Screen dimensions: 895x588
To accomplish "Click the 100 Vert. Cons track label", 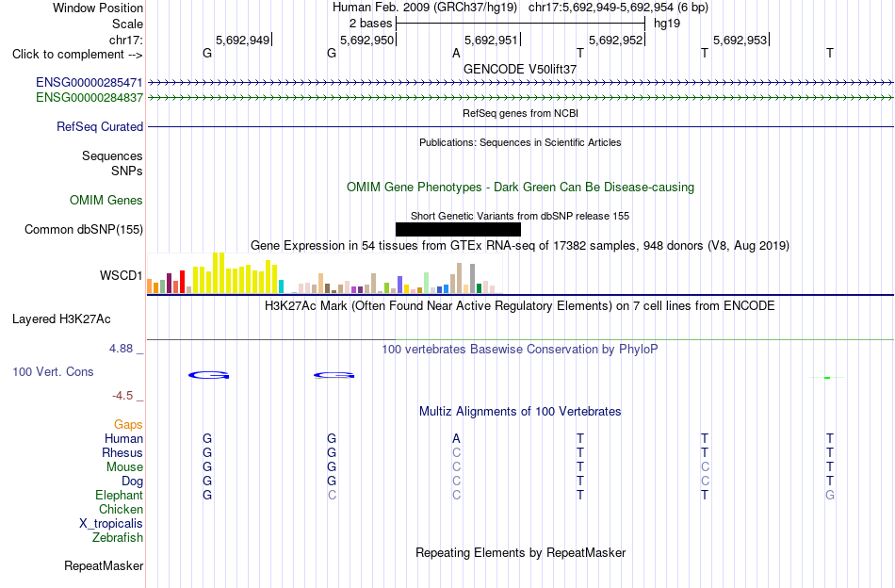I will point(53,371).
